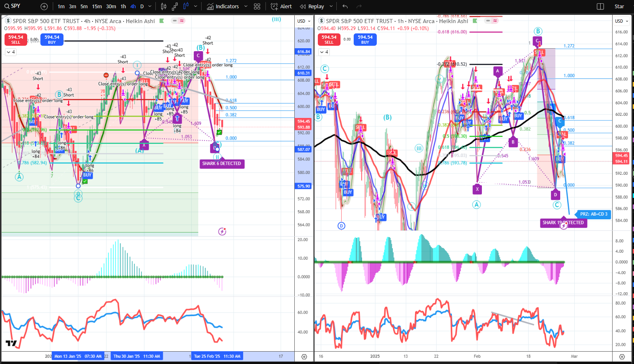Select the Thu 30 Jan '25 11:30 AM time marker
Image resolution: width=634 pixels, height=364 pixels.
[x=136, y=356]
